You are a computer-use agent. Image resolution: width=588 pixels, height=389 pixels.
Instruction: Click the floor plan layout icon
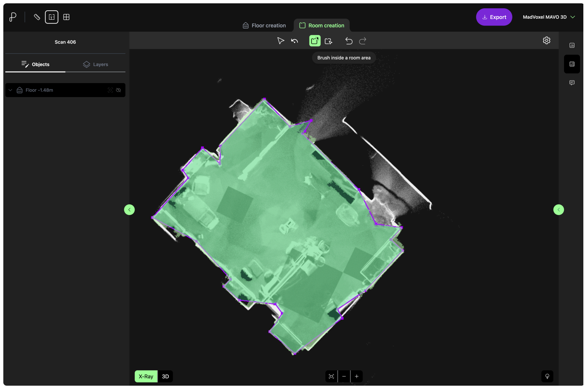pyautogui.click(x=52, y=17)
